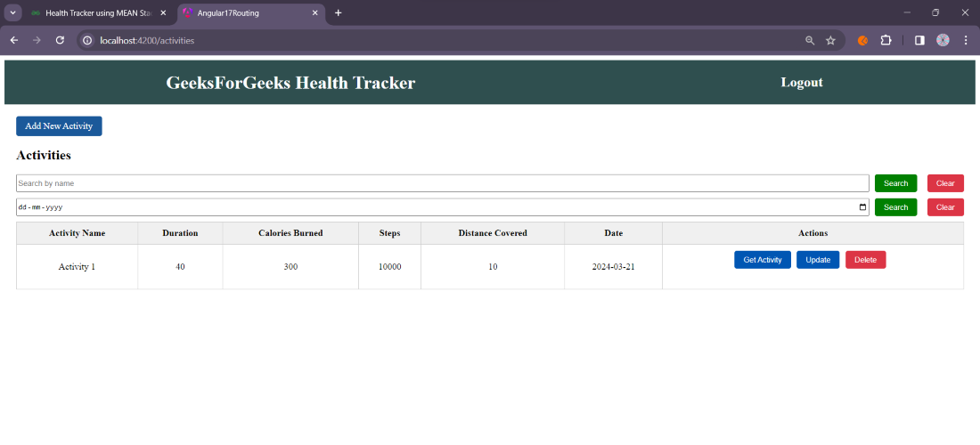This screenshot has height=445, width=980.
Task: Click Search next to the name field
Action: pos(895,183)
